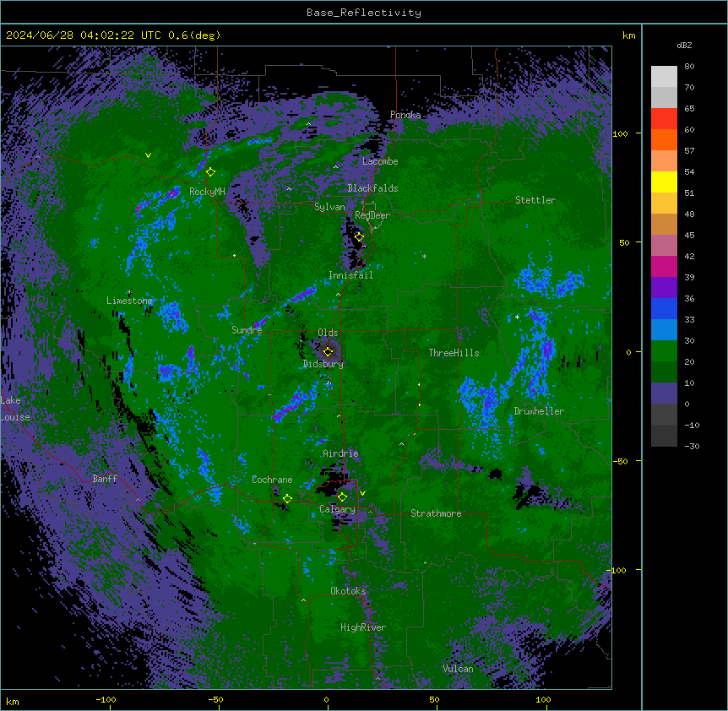Screen dimensions: 728x711
Task: Click the Banff label
Action: [105, 479]
